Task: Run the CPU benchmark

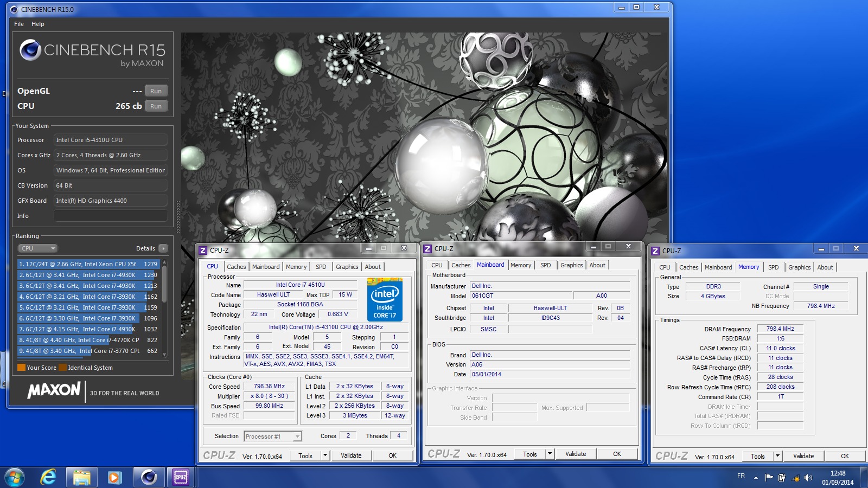Action: [x=156, y=106]
